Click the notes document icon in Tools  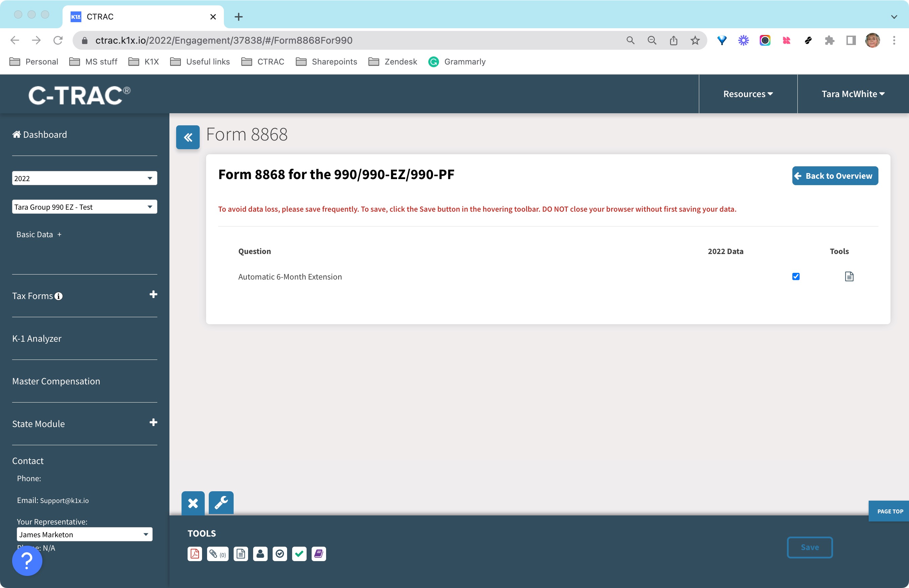(x=241, y=554)
